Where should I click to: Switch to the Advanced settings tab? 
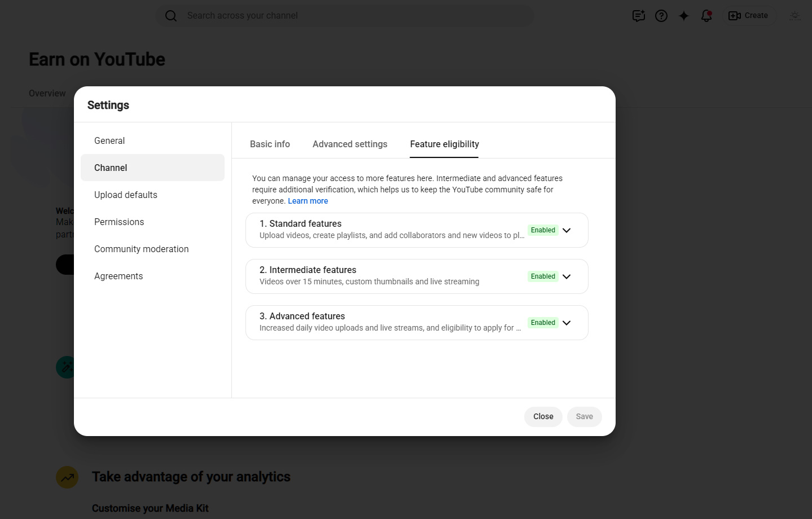350,144
